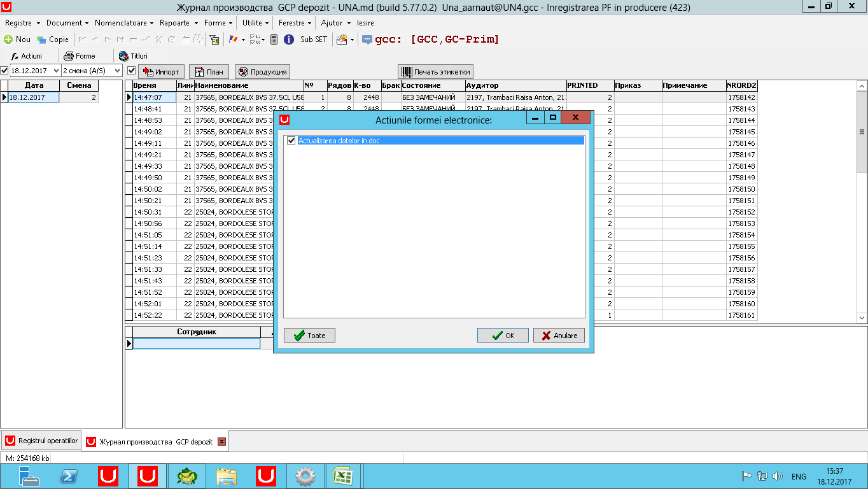
Task: Open the Document menu
Action: point(67,23)
